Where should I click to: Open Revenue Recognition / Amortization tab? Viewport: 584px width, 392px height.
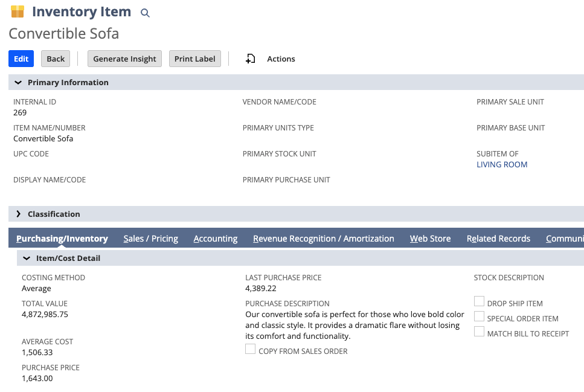click(x=323, y=239)
